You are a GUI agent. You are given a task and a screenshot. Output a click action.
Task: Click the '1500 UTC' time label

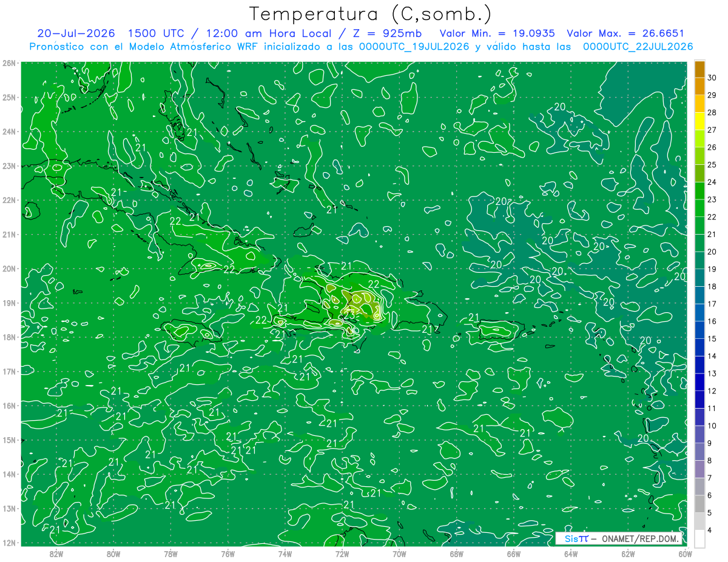point(157,33)
